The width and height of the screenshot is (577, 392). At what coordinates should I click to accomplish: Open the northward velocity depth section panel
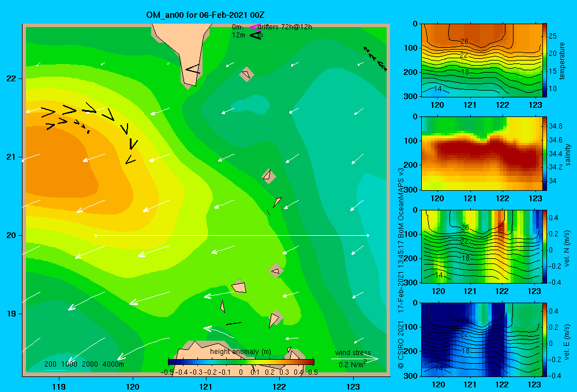pos(482,246)
